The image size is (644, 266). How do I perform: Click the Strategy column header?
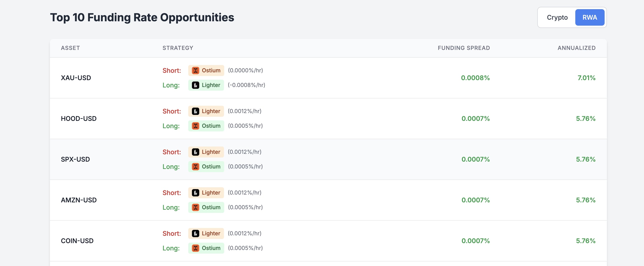[178, 48]
